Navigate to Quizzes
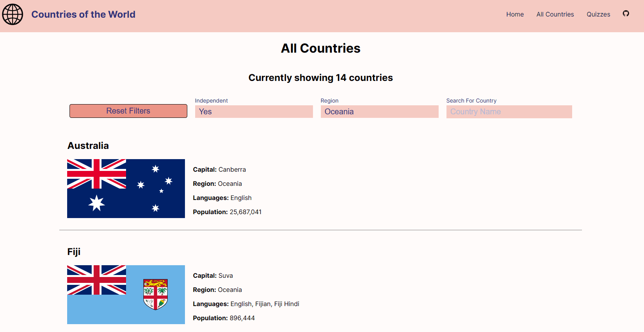This screenshot has height=332, width=644. coord(598,15)
